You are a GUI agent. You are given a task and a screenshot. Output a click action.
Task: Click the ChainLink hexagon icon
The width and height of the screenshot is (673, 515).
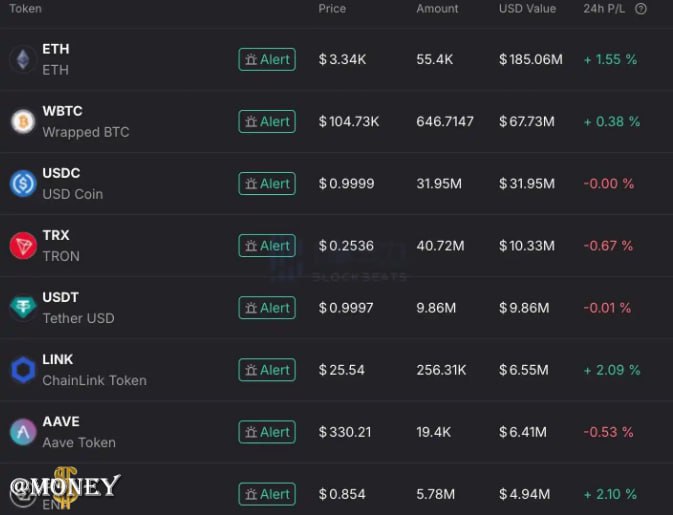point(23,370)
